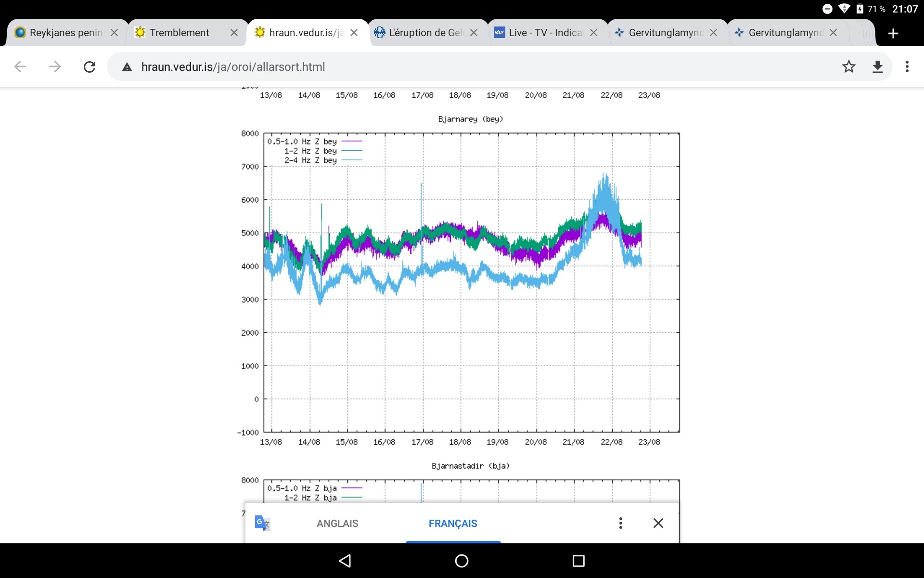
Task: Click the 0.5-1.0 Hz Z bey legend
Action: pyautogui.click(x=314, y=141)
